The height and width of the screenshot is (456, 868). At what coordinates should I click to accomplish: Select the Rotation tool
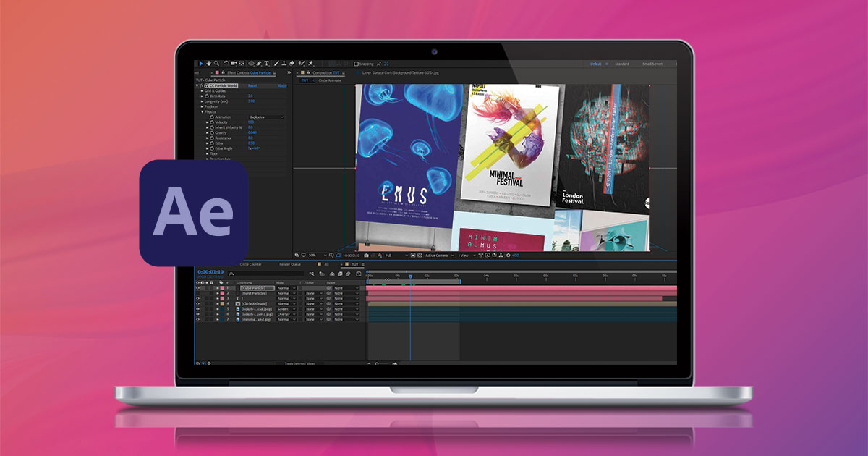coord(226,64)
